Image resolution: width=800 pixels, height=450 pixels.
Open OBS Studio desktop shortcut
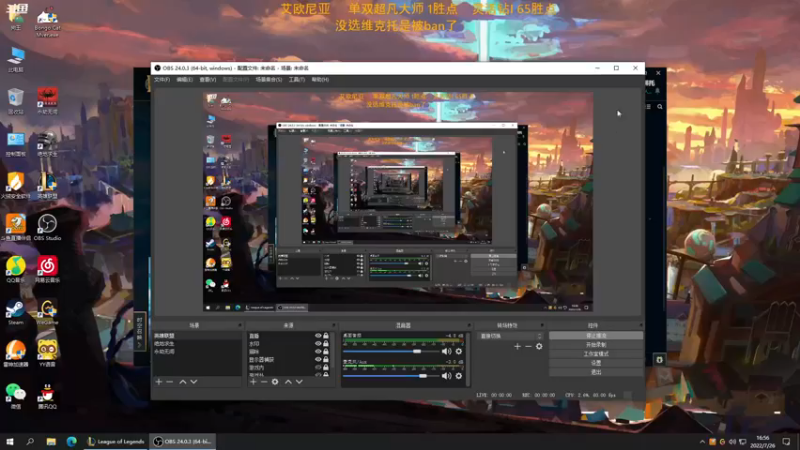point(47,228)
